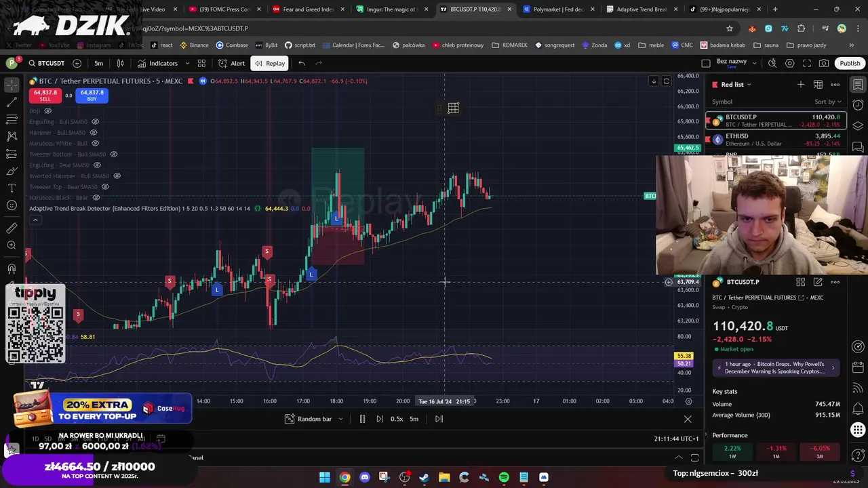Open the Fibonacci retracement tool group
868x488 pixels.
pos(12,119)
